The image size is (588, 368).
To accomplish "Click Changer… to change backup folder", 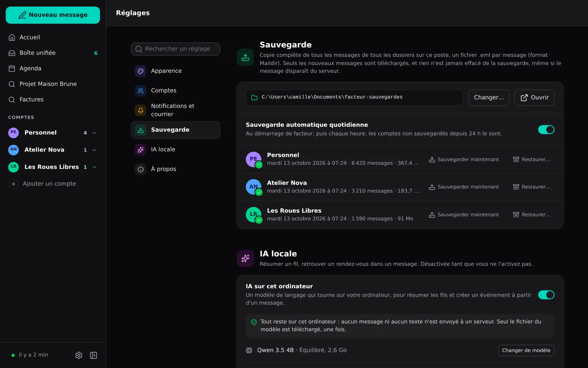I will tap(489, 97).
